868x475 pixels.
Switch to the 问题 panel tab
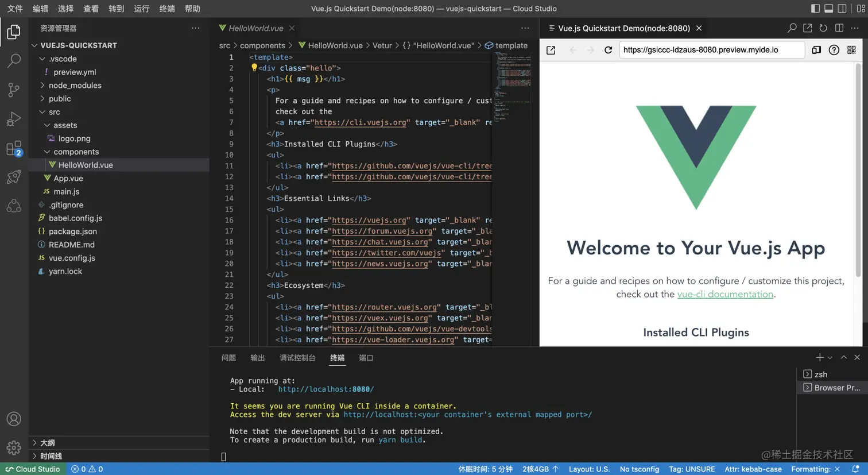[229, 358]
